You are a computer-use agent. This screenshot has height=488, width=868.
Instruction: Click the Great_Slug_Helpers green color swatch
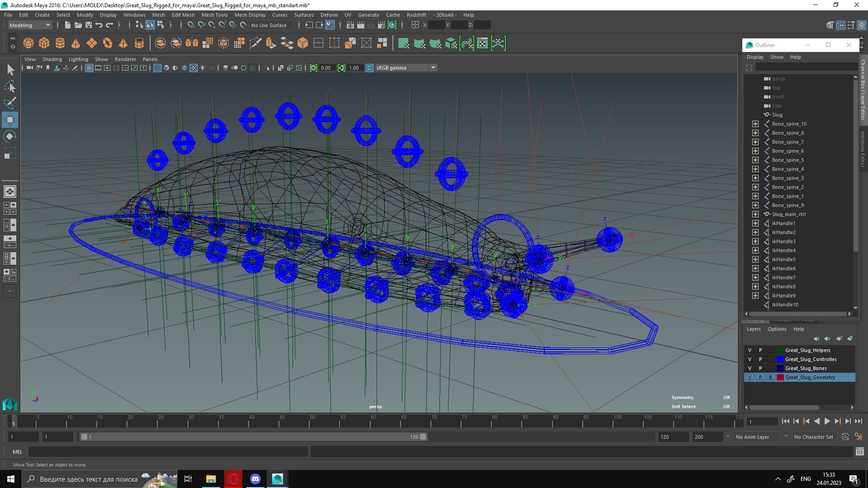(x=780, y=350)
